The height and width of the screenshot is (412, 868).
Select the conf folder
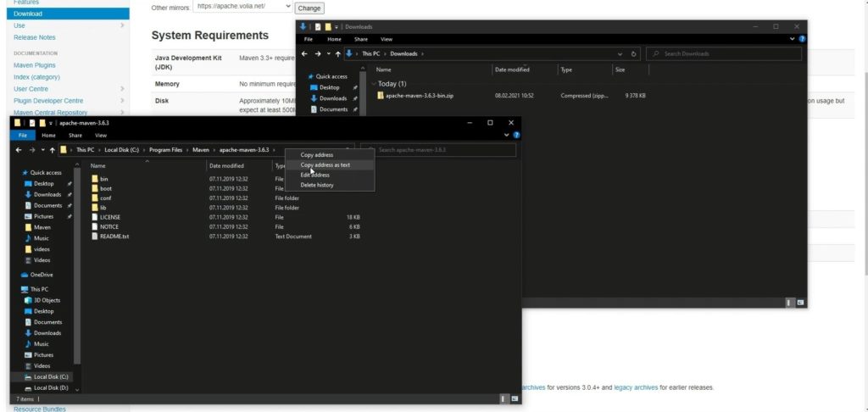pos(102,198)
